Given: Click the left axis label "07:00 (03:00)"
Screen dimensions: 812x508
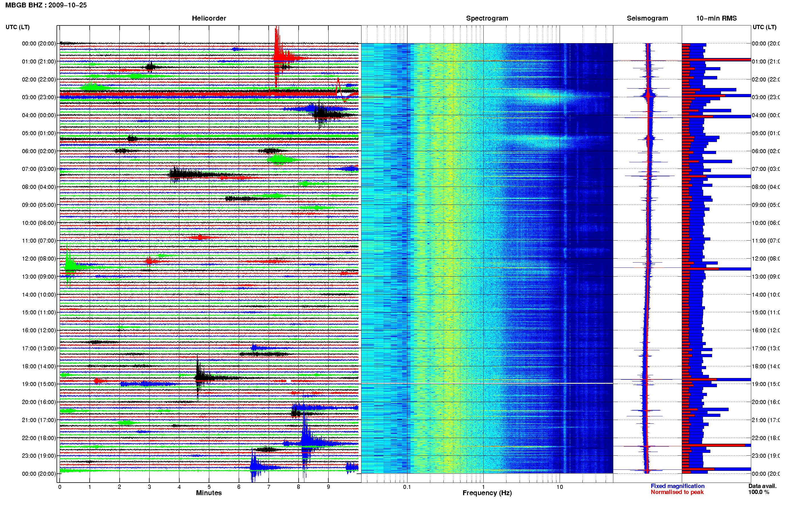Looking at the screenshot, I should pos(39,169).
